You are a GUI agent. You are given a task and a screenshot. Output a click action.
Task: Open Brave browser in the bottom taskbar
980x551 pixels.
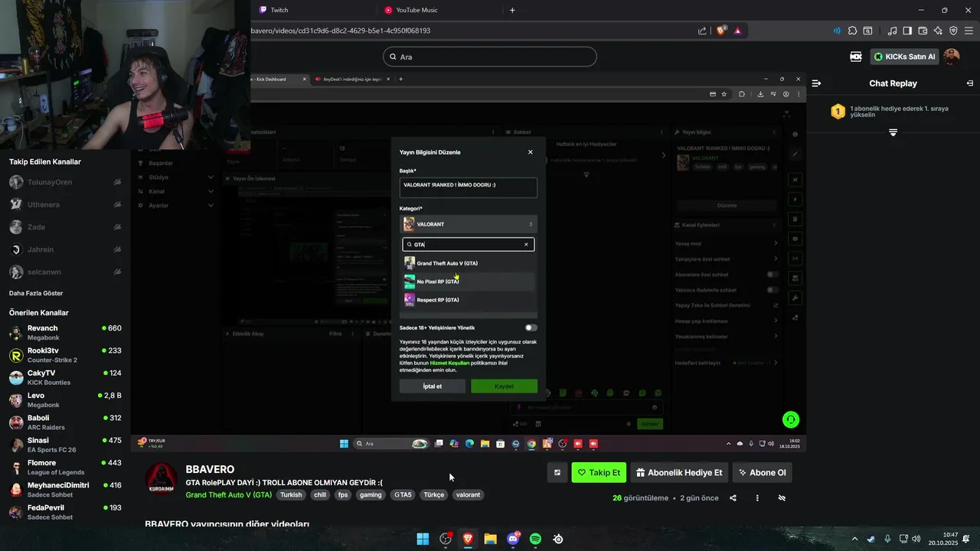[468, 539]
